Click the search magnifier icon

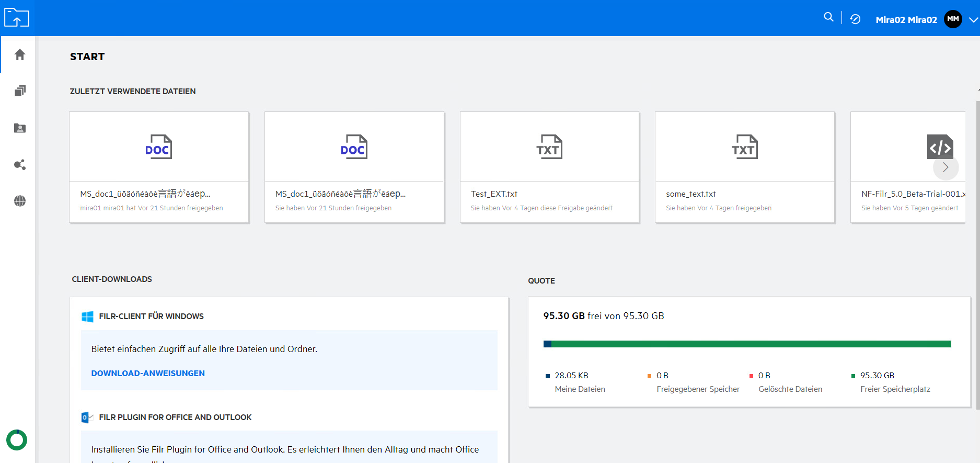[828, 17]
